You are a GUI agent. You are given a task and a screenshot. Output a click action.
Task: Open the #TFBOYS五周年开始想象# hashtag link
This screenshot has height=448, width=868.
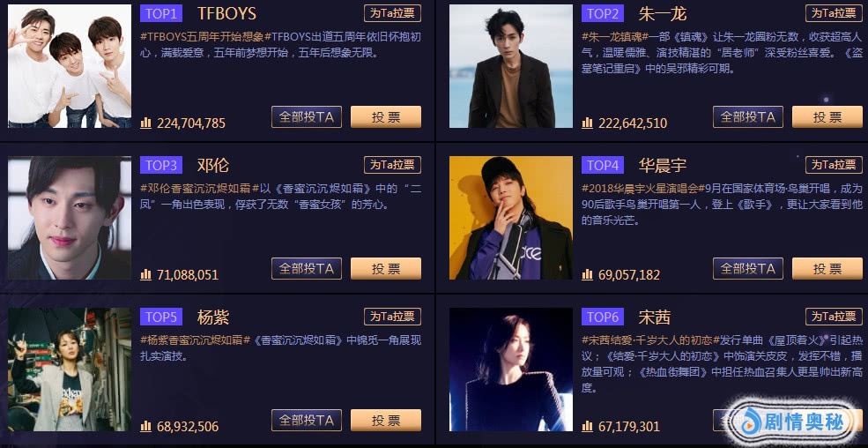click(202, 37)
